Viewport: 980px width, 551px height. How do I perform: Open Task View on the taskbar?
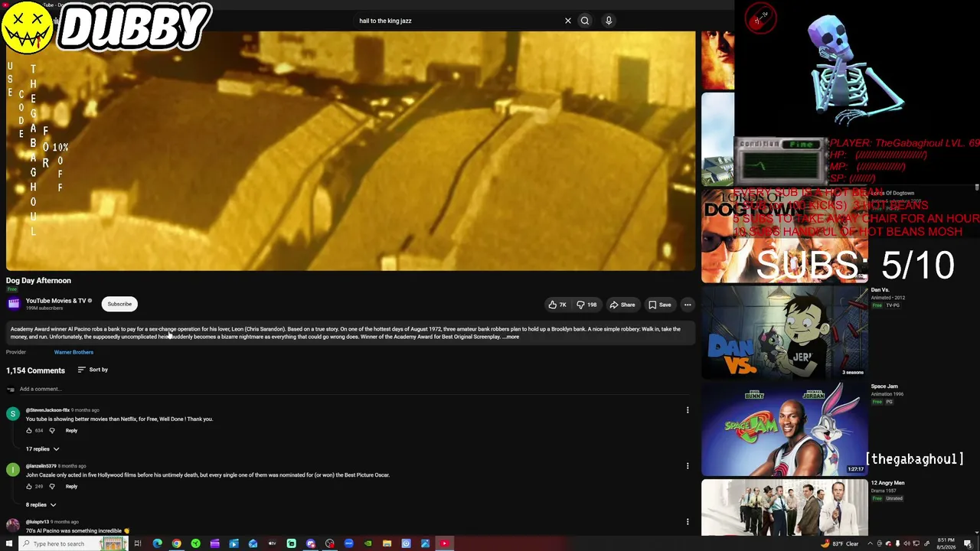[x=138, y=543]
